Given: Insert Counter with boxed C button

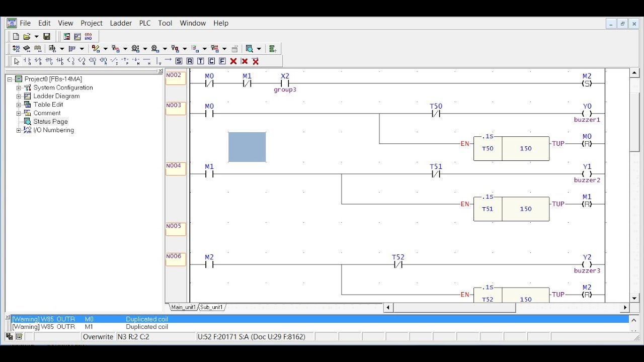Looking at the screenshot, I should tap(211, 61).
